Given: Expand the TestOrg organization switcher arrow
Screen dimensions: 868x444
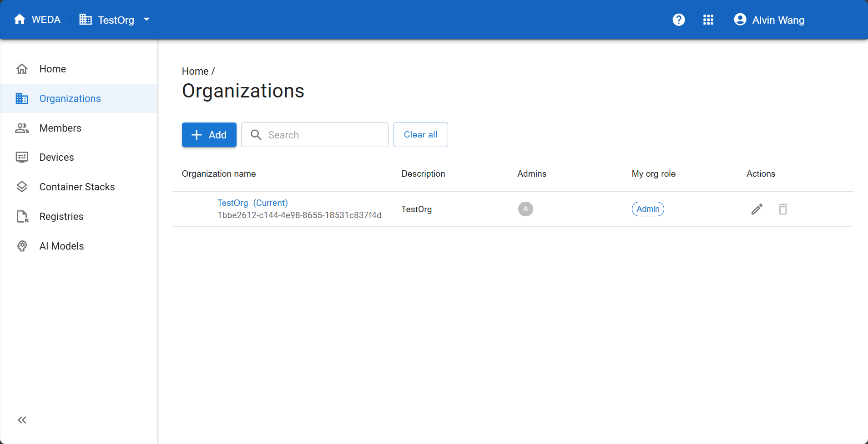Looking at the screenshot, I should pos(146,20).
